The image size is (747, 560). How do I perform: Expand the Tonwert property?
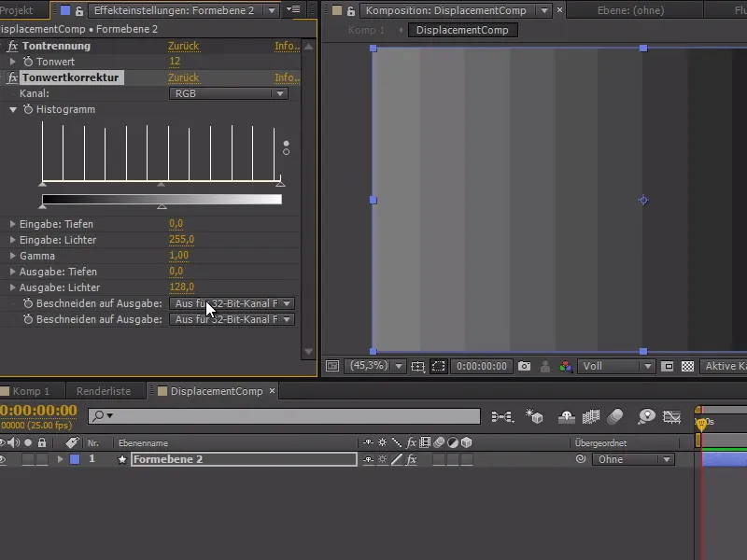tap(13, 62)
